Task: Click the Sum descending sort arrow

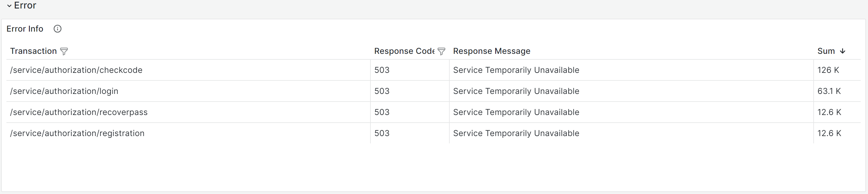Action: click(842, 51)
